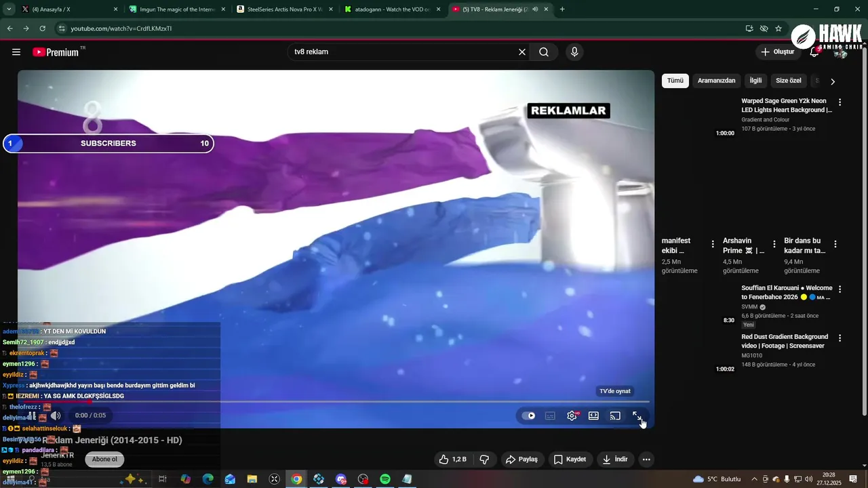Open the notifications bell
Screen dimensions: 868x488
pos(814,52)
